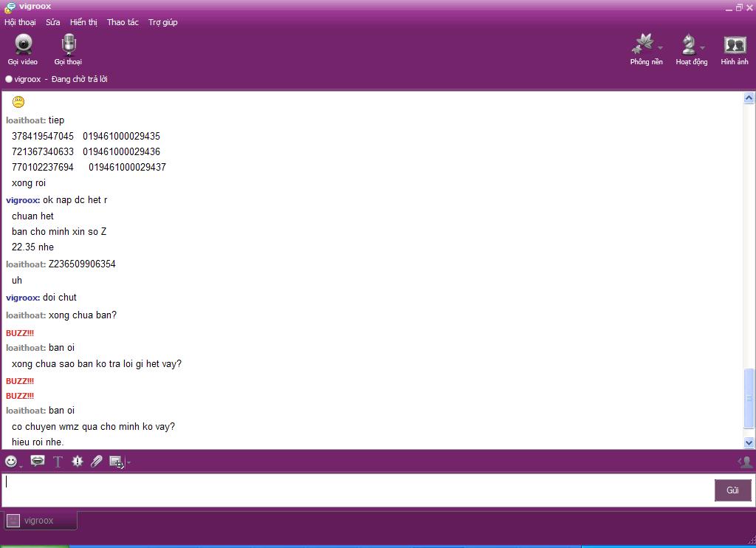The image size is (756, 548).
Task: Attach a file with the paperclip icon
Action: coord(97,461)
